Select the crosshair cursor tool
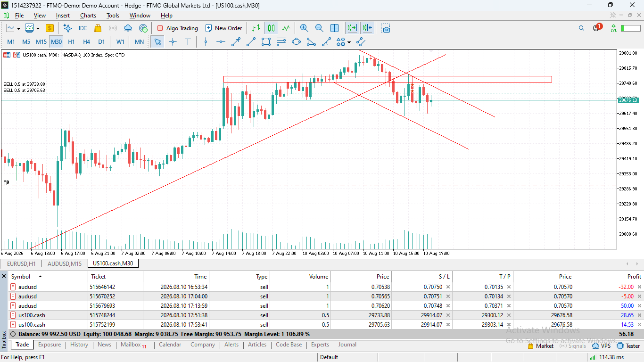 point(173,41)
